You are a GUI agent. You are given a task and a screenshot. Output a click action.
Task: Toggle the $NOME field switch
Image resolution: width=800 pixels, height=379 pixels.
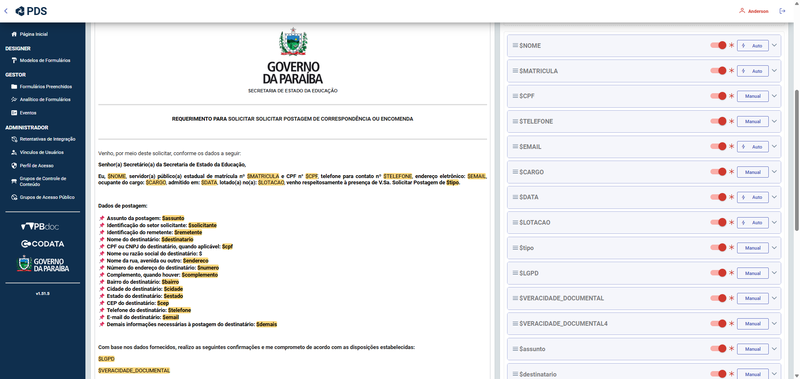click(x=718, y=45)
